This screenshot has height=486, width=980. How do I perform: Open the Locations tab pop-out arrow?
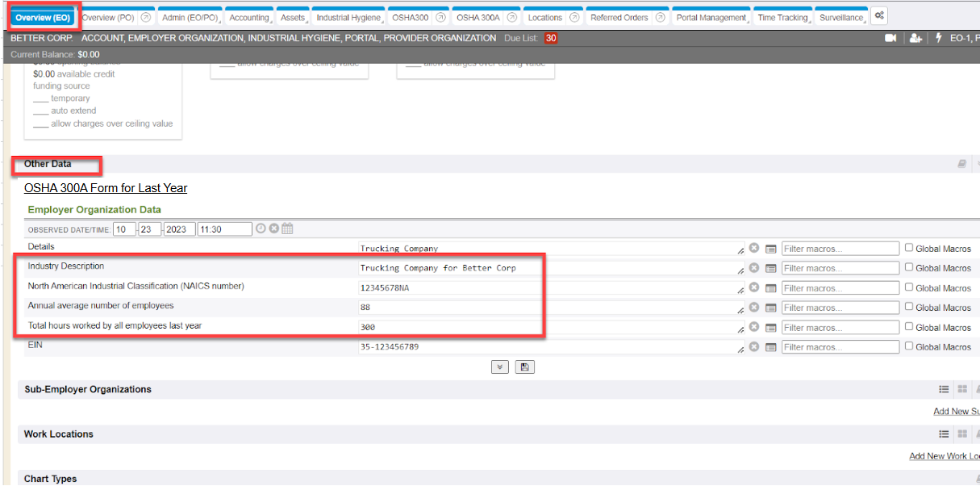pos(573,17)
